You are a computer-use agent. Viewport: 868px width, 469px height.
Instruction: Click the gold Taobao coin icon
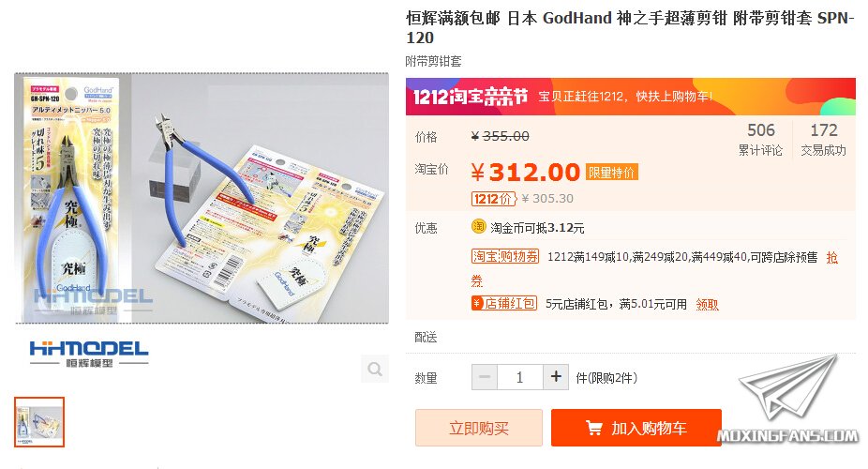coord(478,226)
